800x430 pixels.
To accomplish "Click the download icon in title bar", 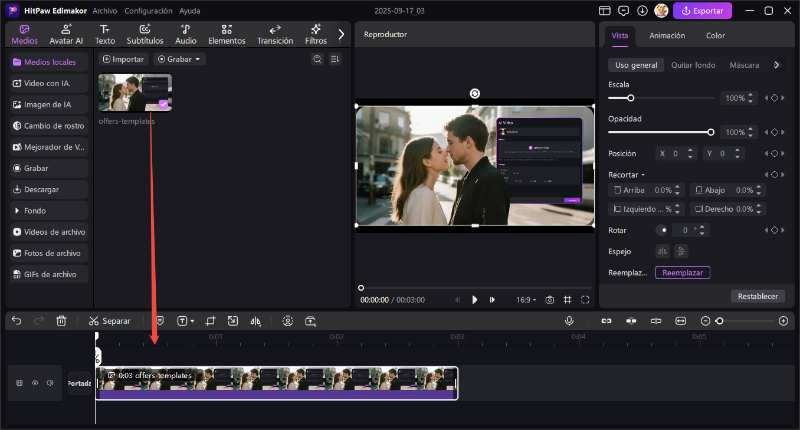I will (x=642, y=11).
